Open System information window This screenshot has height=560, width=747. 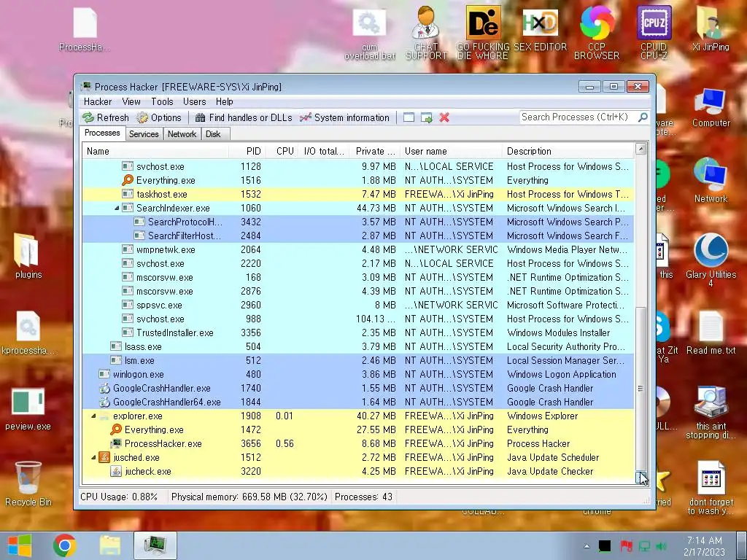click(x=344, y=117)
